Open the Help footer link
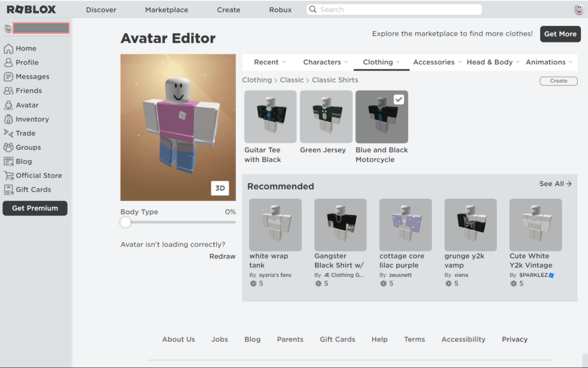 point(380,339)
